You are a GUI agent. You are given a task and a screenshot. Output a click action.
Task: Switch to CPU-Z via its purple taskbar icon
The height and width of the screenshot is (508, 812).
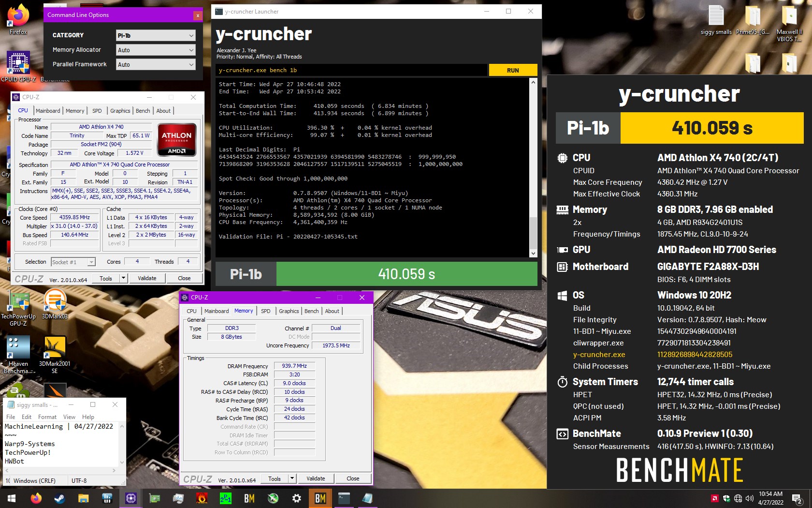tap(130, 498)
